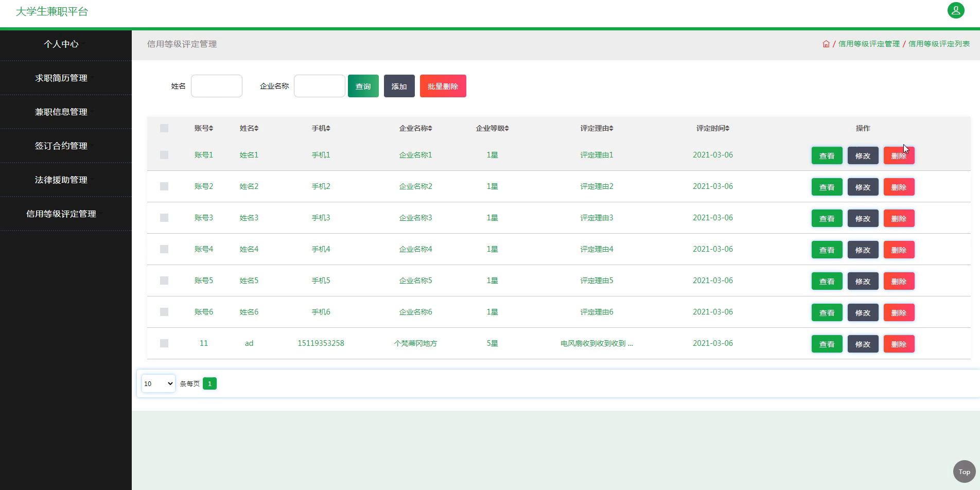Select the 5星 rating cell
Viewport: 980px width, 490px height.
pos(492,343)
